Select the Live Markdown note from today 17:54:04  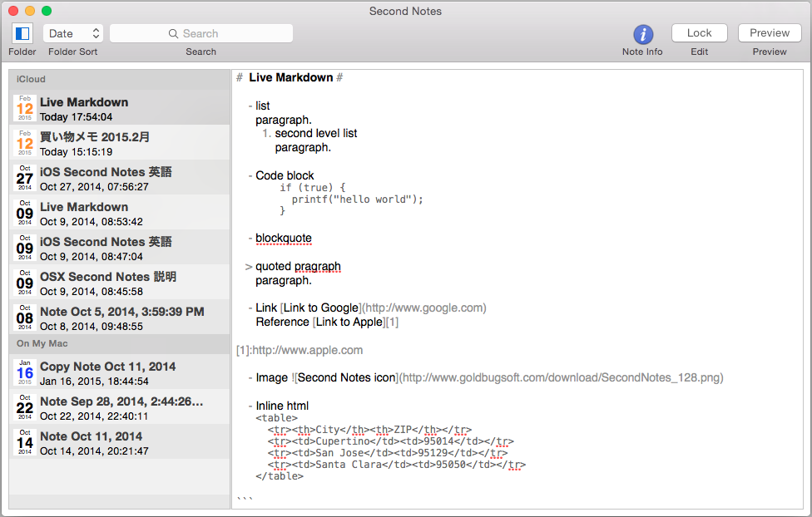click(120, 108)
